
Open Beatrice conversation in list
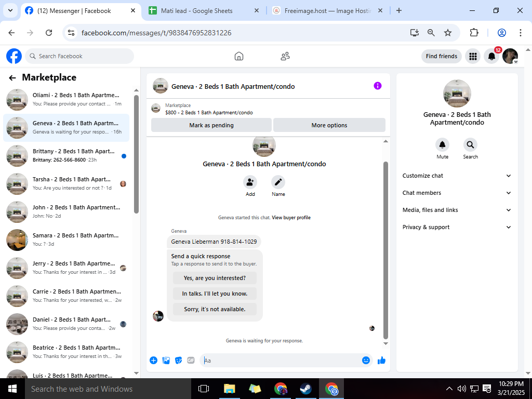click(x=66, y=352)
